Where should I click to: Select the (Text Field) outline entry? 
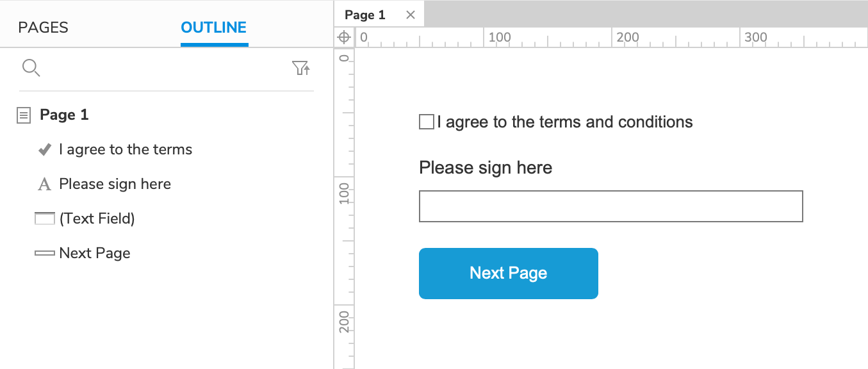tap(97, 219)
